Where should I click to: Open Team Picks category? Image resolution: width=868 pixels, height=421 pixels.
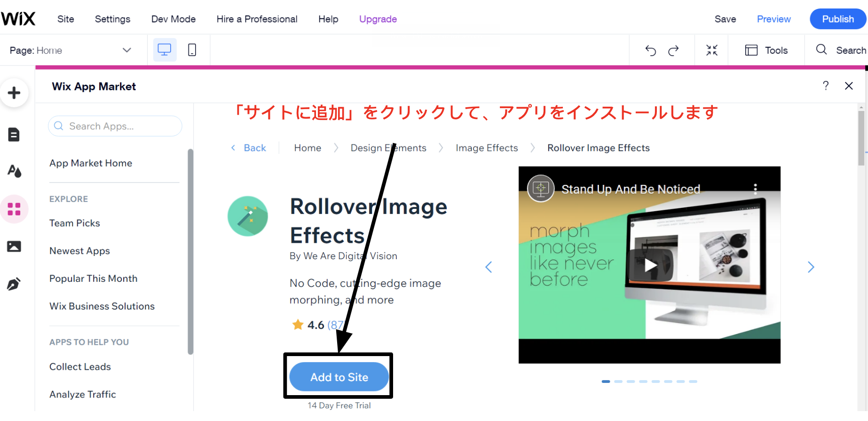75,223
